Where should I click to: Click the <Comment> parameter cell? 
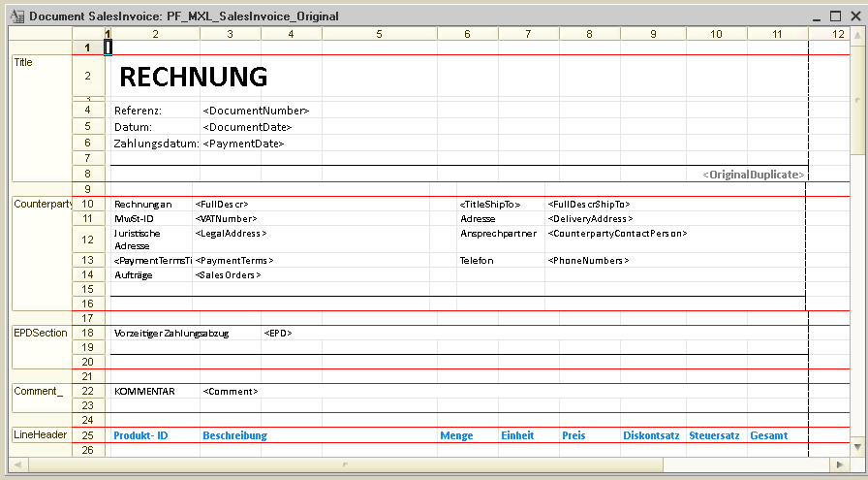(231, 391)
